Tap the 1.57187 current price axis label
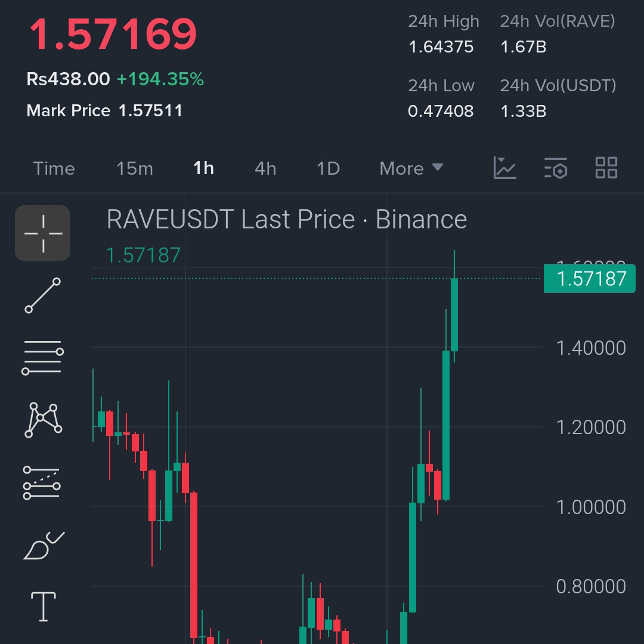The height and width of the screenshot is (644, 644). [x=589, y=278]
